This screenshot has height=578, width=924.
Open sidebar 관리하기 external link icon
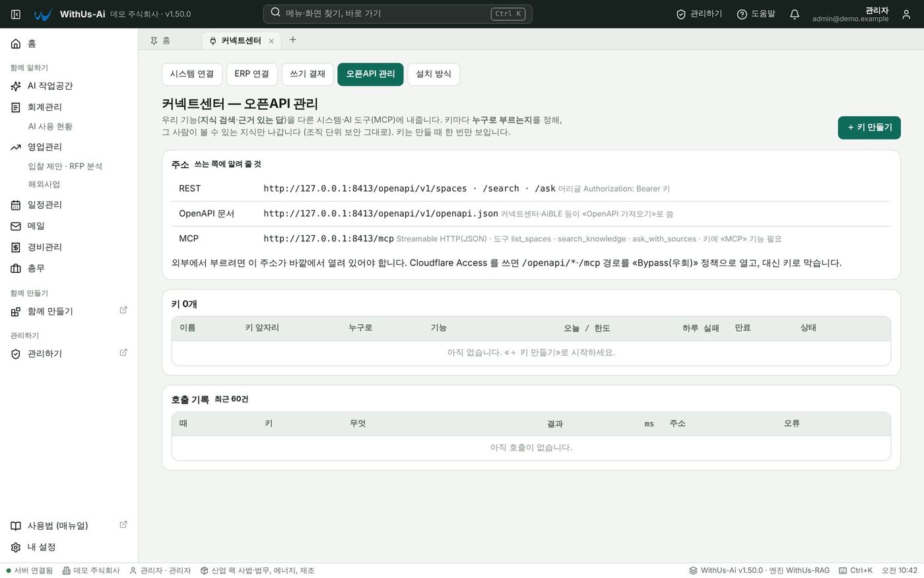(x=123, y=352)
